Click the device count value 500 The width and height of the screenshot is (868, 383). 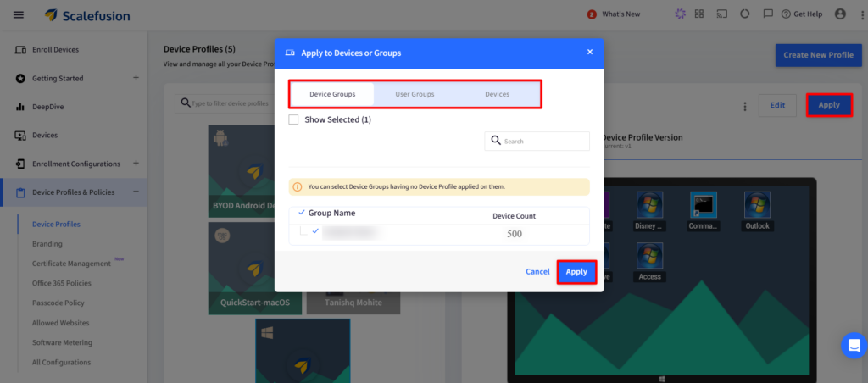(515, 234)
